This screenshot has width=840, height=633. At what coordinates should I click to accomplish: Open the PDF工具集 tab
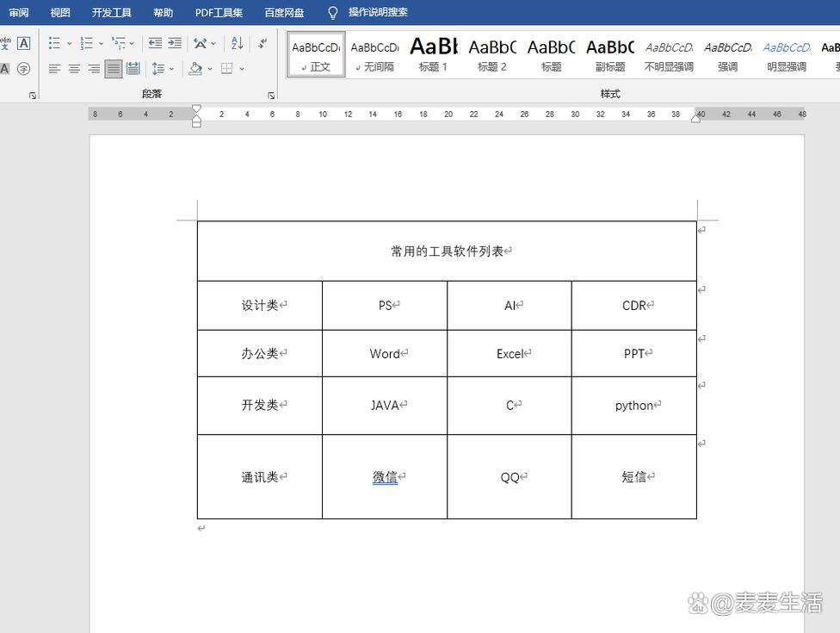point(219,12)
